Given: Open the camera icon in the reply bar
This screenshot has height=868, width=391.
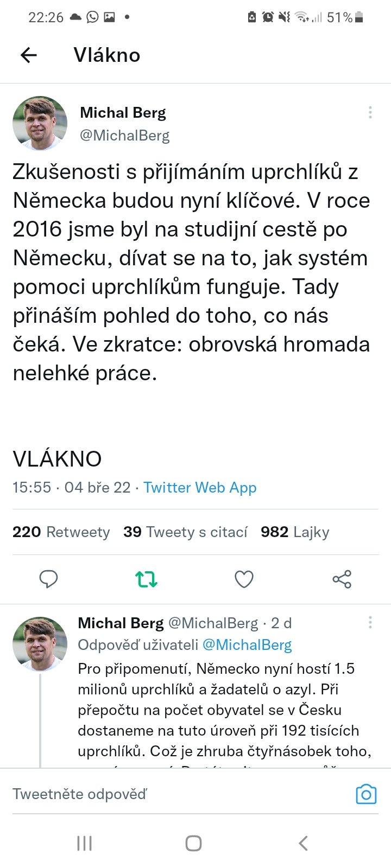Looking at the screenshot, I should click(x=366, y=794).
